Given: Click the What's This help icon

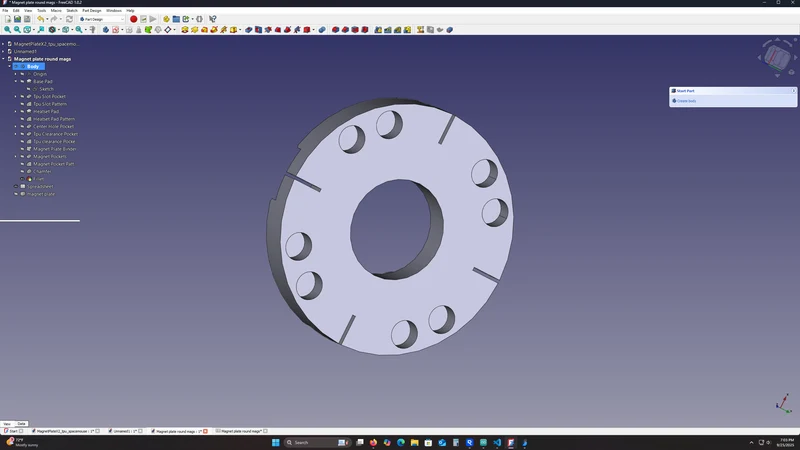Looking at the screenshot, I should tap(213, 19).
